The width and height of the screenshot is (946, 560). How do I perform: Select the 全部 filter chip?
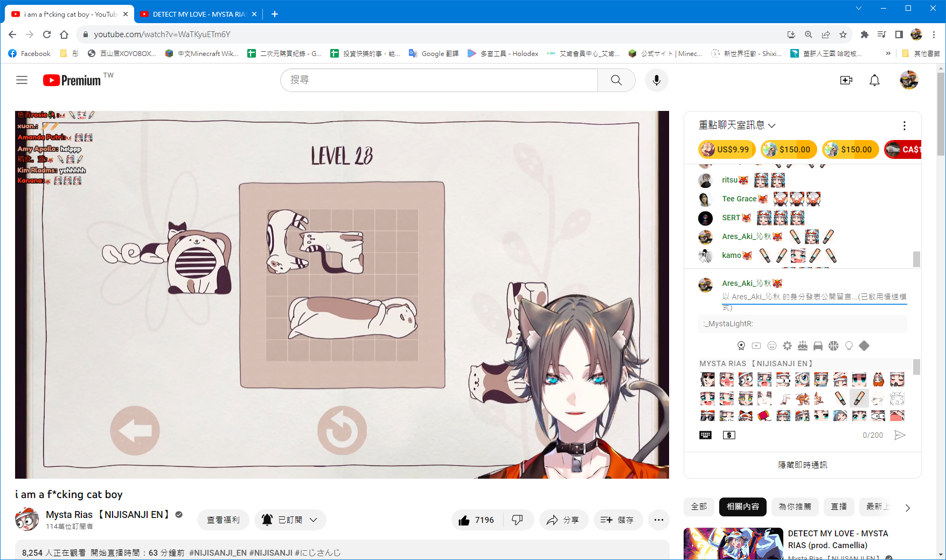point(699,507)
